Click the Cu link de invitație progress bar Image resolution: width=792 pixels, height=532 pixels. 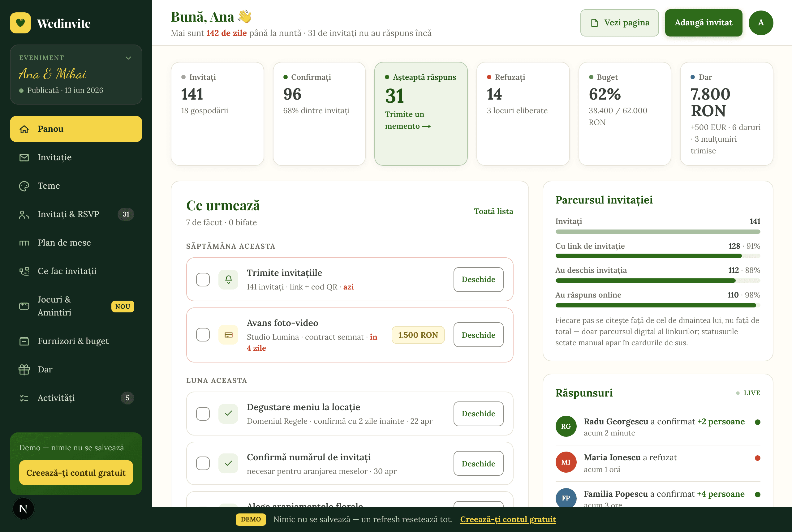click(x=658, y=256)
